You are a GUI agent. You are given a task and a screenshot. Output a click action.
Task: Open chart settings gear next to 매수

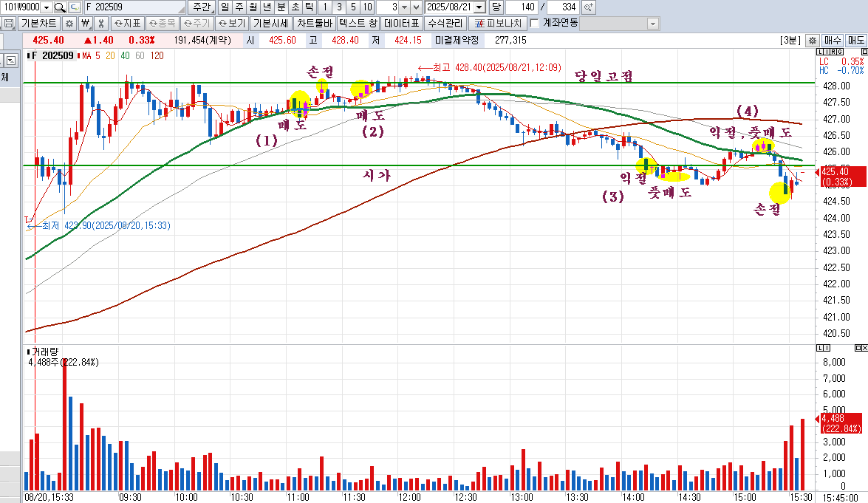(x=813, y=41)
